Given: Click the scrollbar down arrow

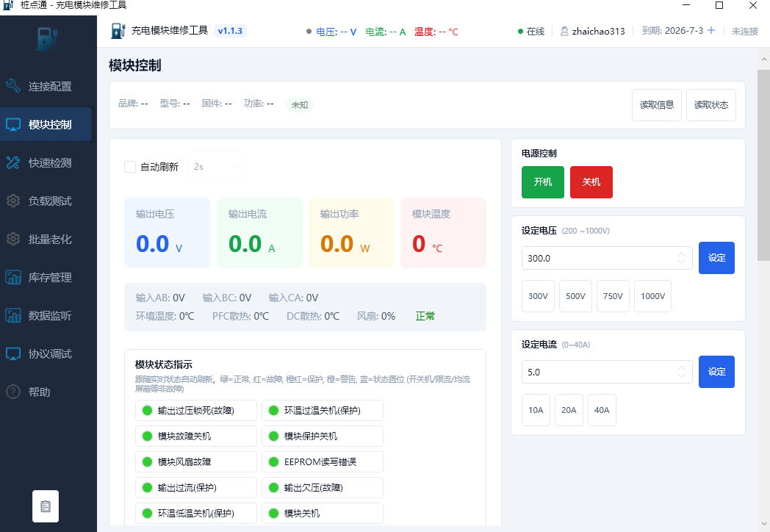Looking at the screenshot, I should coord(763,524).
